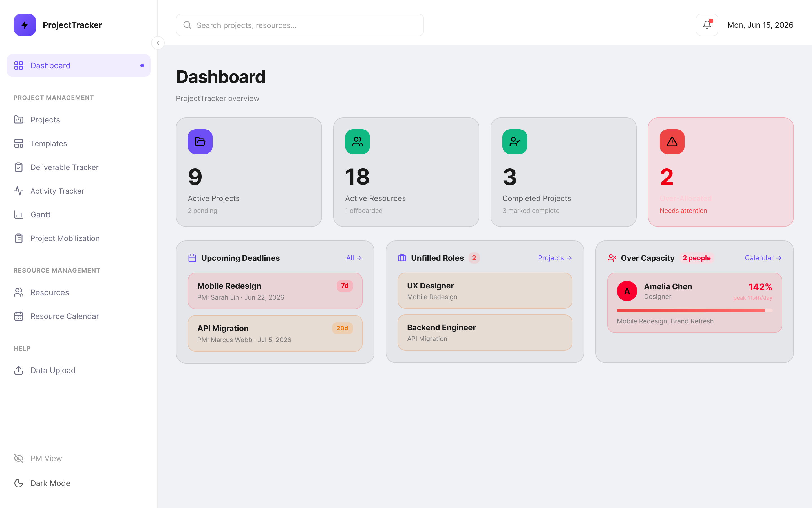Screen dimensions: 812x508
Task: Open Deliverable Tracker page
Action: (x=78, y=167)
